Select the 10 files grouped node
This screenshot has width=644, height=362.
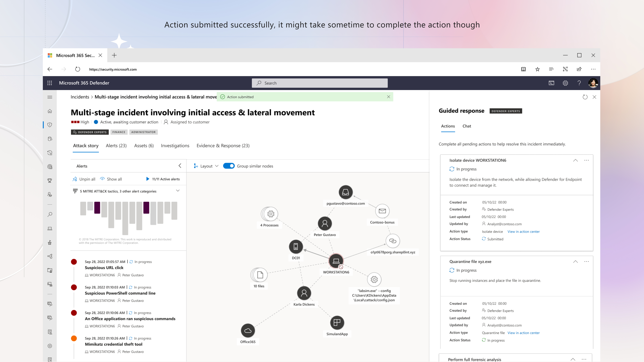click(259, 275)
